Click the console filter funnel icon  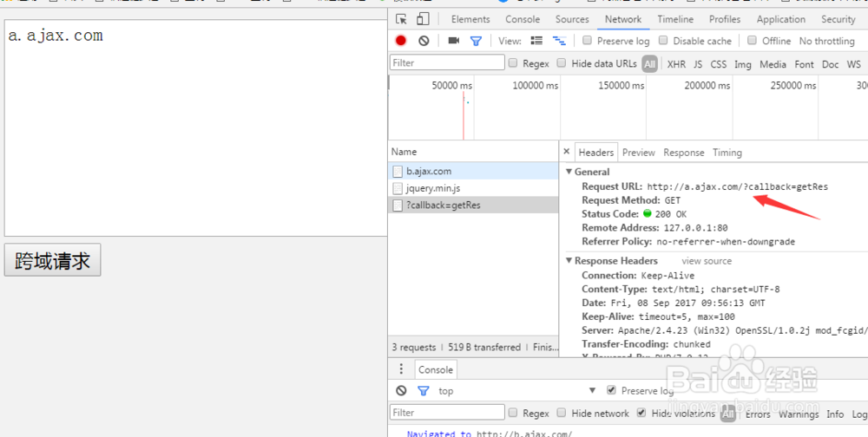click(x=424, y=390)
